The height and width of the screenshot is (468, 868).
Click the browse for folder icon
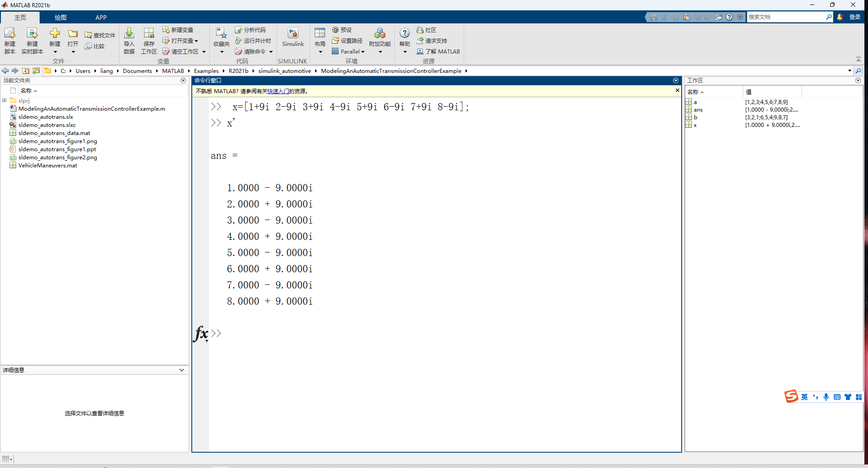coord(36,71)
